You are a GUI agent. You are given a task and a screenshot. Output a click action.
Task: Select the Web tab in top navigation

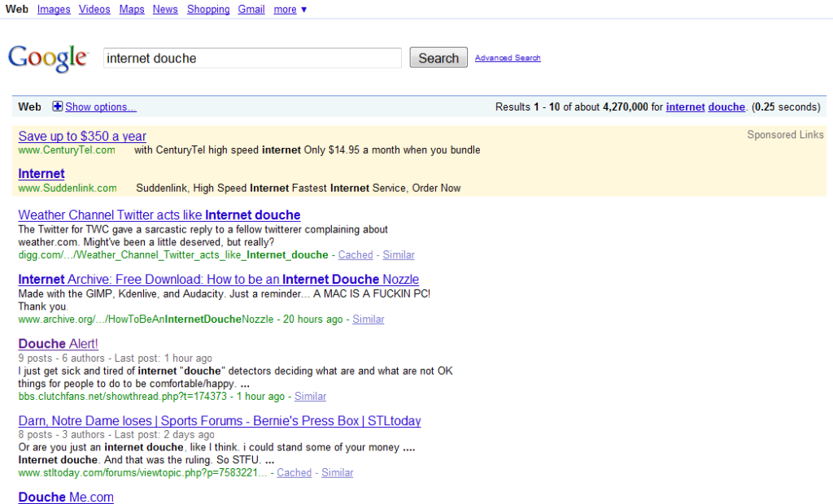pos(17,10)
